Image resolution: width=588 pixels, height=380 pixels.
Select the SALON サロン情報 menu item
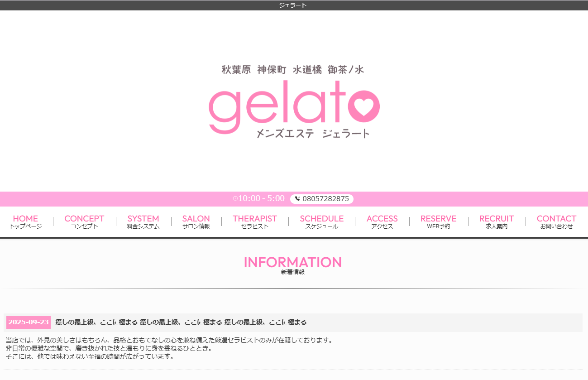pyautogui.click(x=196, y=221)
